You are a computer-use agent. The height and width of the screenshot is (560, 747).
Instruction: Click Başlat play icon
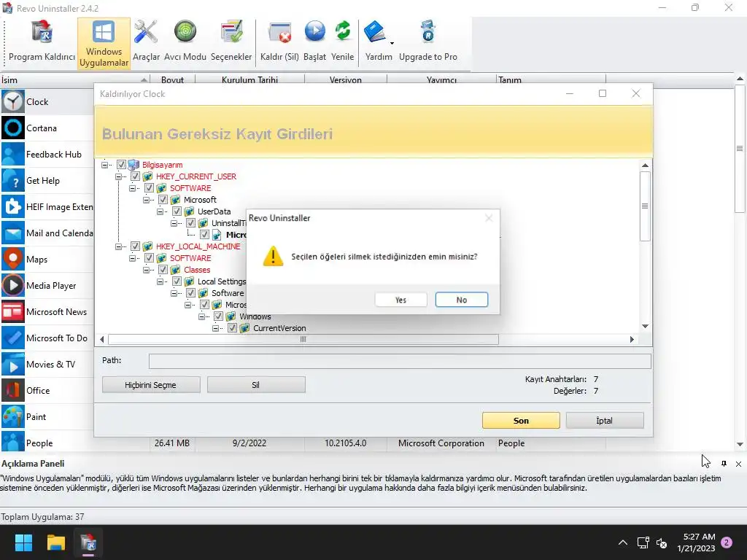(314, 32)
